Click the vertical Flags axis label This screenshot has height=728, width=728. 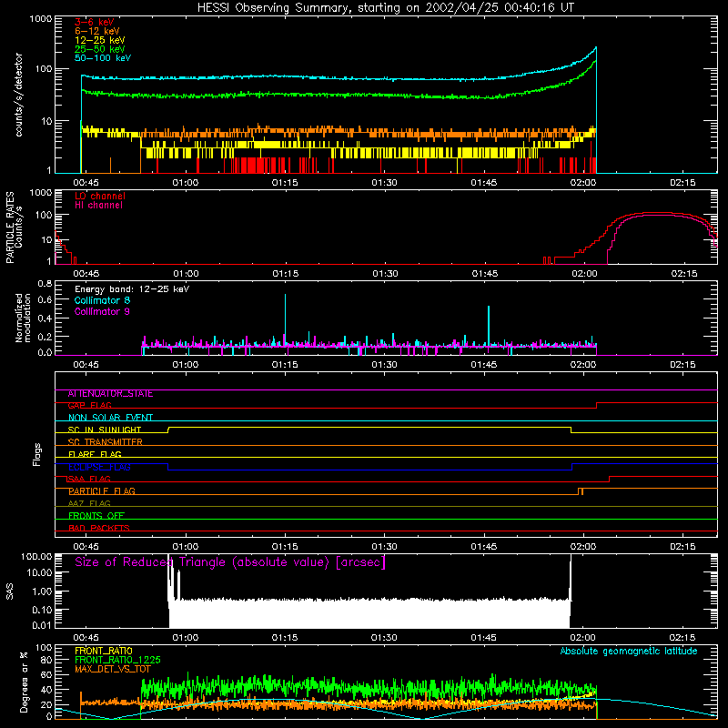(x=37, y=454)
